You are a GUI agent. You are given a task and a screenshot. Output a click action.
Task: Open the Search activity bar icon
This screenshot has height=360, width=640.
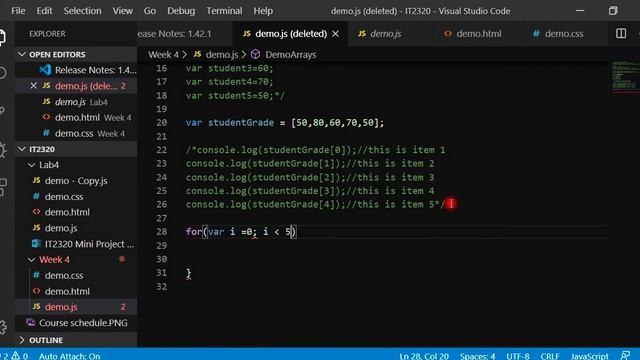coord(2,73)
